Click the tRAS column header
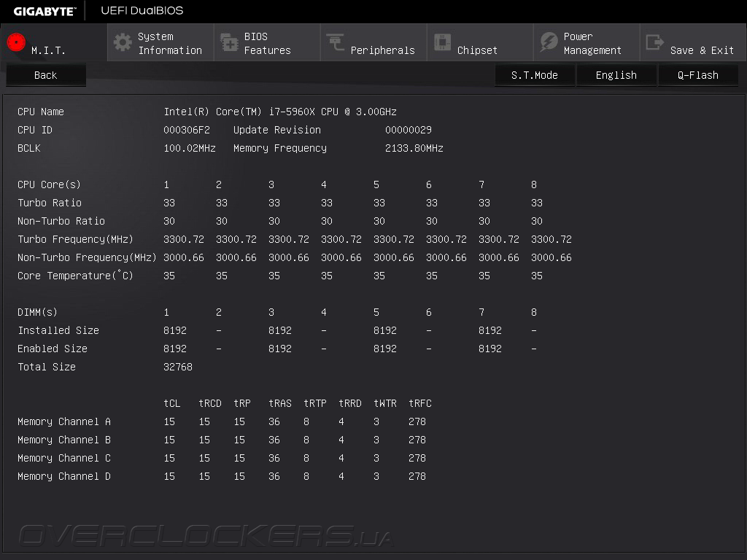Image resolution: width=747 pixels, height=560 pixels. tap(280, 403)
